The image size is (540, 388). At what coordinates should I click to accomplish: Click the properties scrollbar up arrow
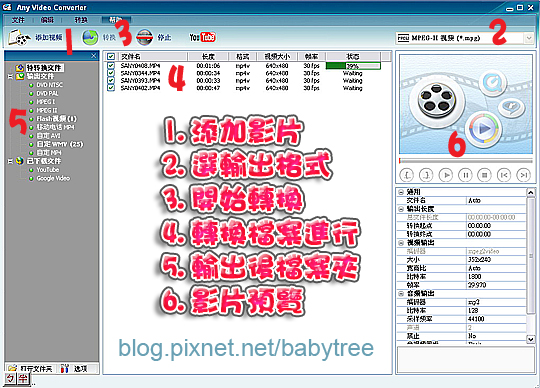[531, 192]
